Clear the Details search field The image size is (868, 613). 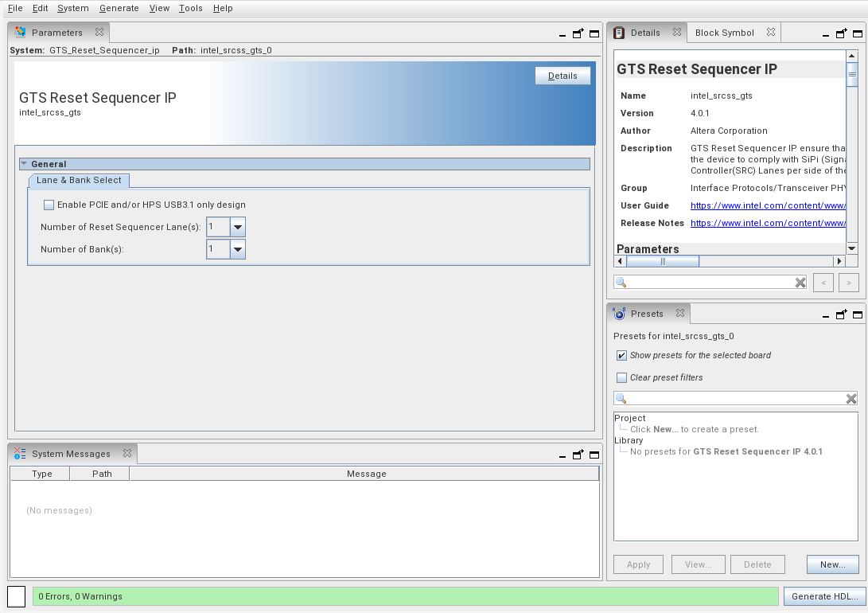point(800,283)
